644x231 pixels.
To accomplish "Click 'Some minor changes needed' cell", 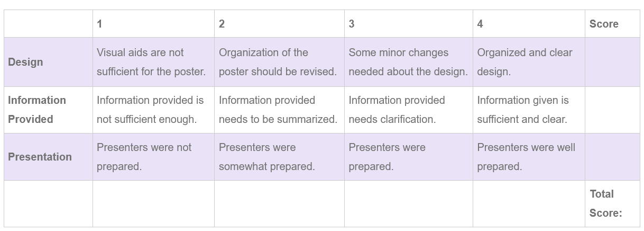I will pos(409,62).
